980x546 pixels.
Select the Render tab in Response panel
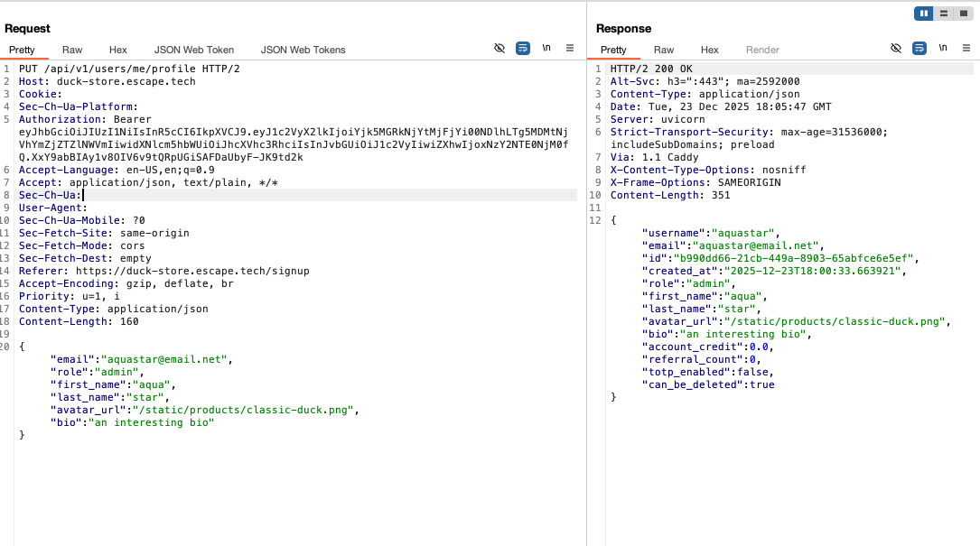click(x=762, y=50)
